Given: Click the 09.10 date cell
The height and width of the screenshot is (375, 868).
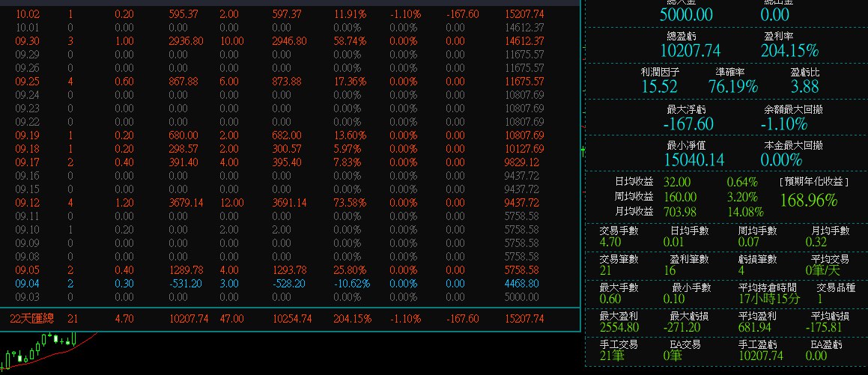Looking at the screenshot, I should (27, 230).
